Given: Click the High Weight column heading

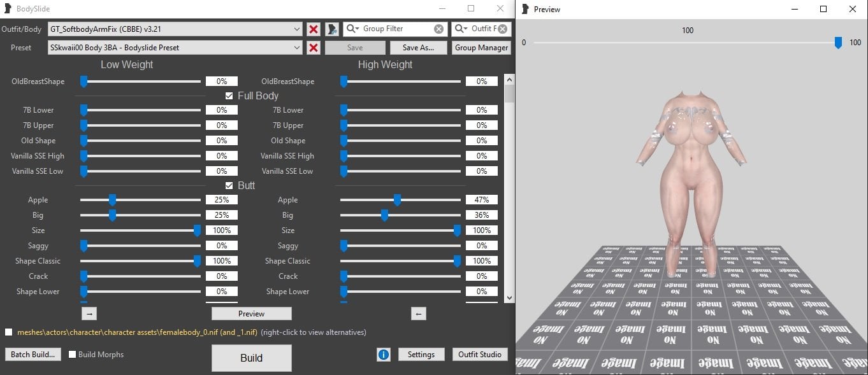Looking at the screenshot, I should [385, 64].
